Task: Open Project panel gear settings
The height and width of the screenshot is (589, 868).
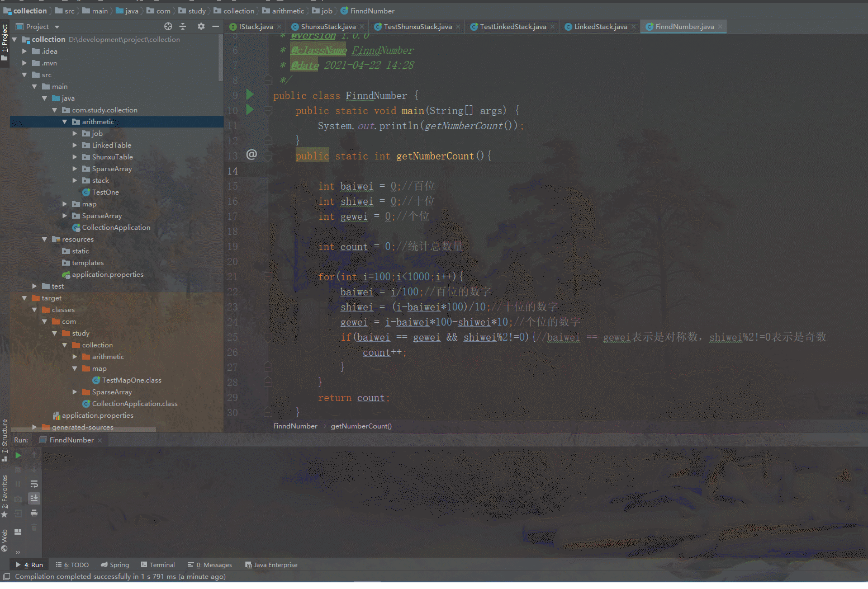Action: [201, 26]
